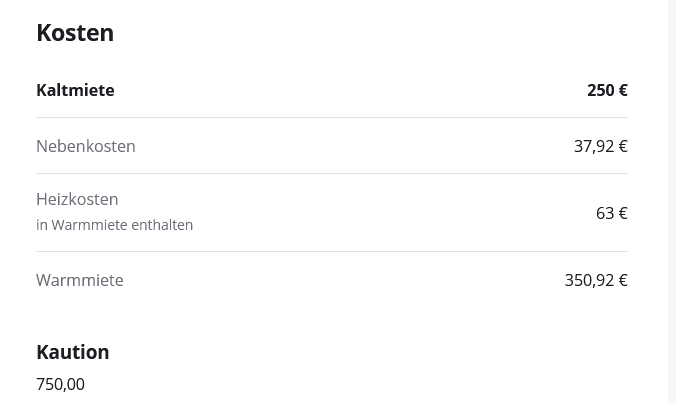Click the vertical scrollbar on the right edge
The height and width of the screenshot is (404, 676).
672,200
